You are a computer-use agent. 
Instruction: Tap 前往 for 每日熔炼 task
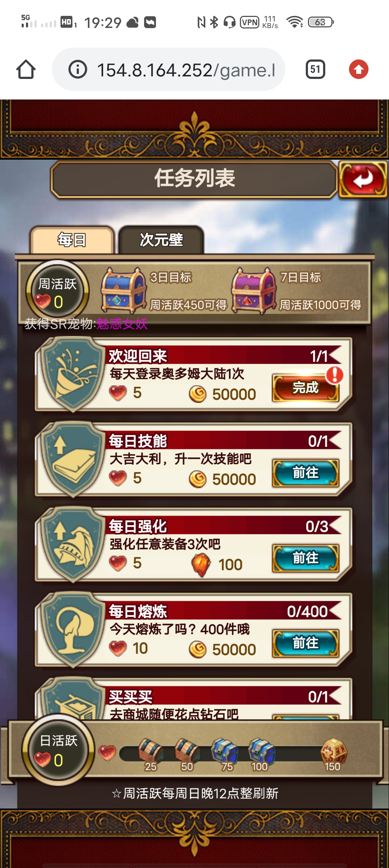tap(305, 643)
